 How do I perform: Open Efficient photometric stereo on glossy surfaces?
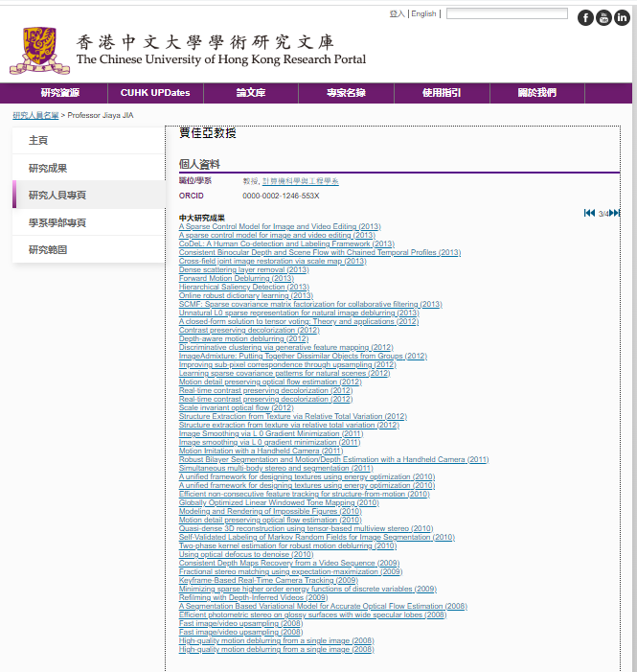312,614
